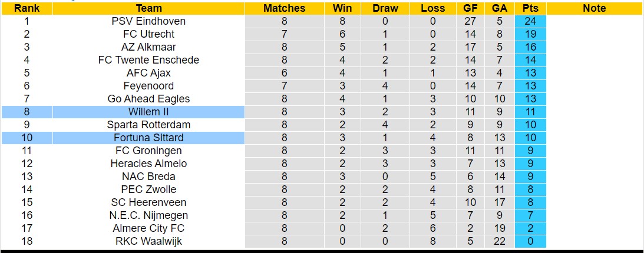Open AZ Alkmaar team page
The height and width of the screenshot is (253, 644).
[148, 47]
